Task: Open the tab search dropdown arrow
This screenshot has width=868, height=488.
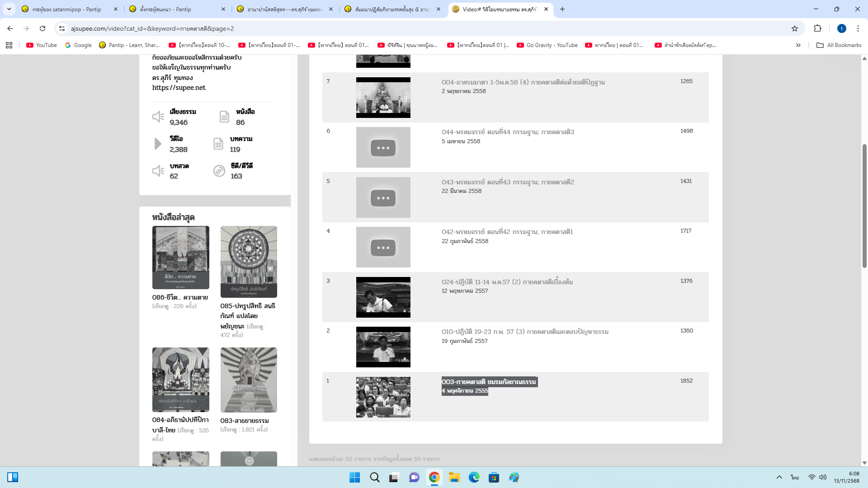Action: (x=9, y=9)
